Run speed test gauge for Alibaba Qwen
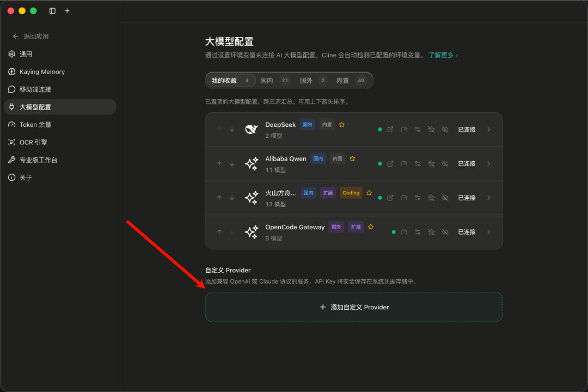Viewport: 588px width, 392px height. click(404, 163)
